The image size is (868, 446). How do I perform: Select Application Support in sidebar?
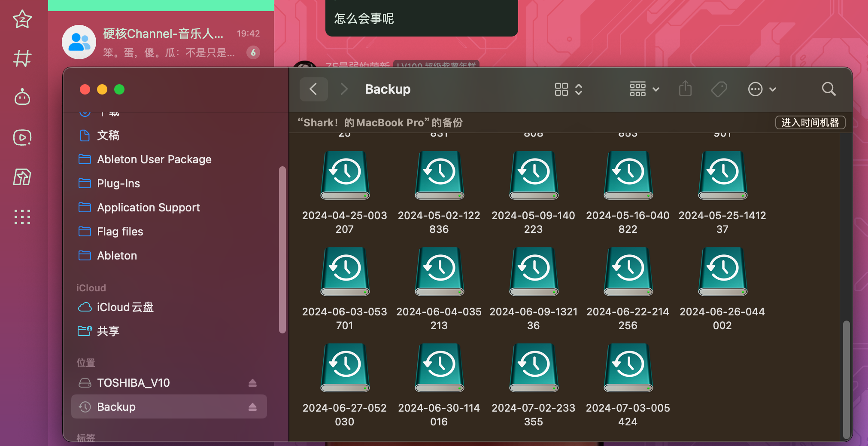click(x=148, y=208)
